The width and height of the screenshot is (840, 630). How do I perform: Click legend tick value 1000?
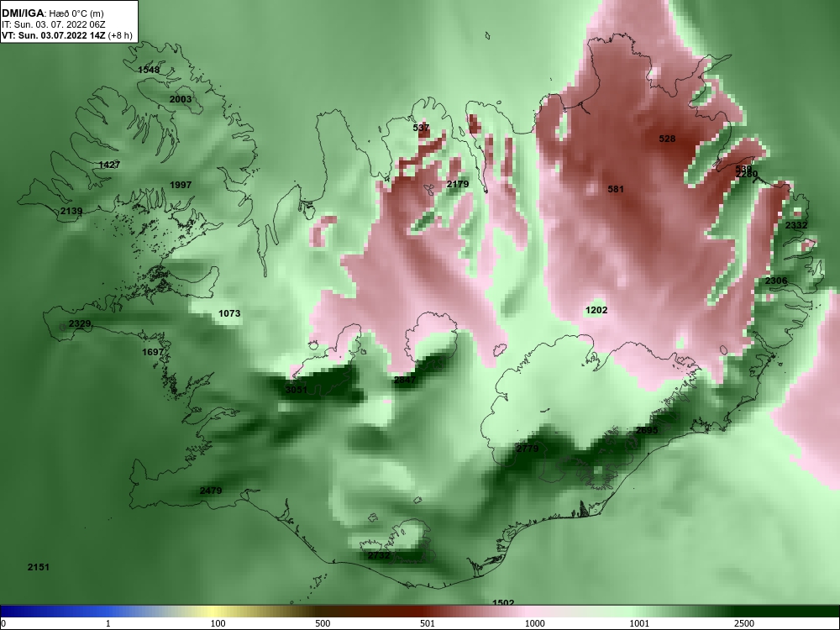coord(534,623)
